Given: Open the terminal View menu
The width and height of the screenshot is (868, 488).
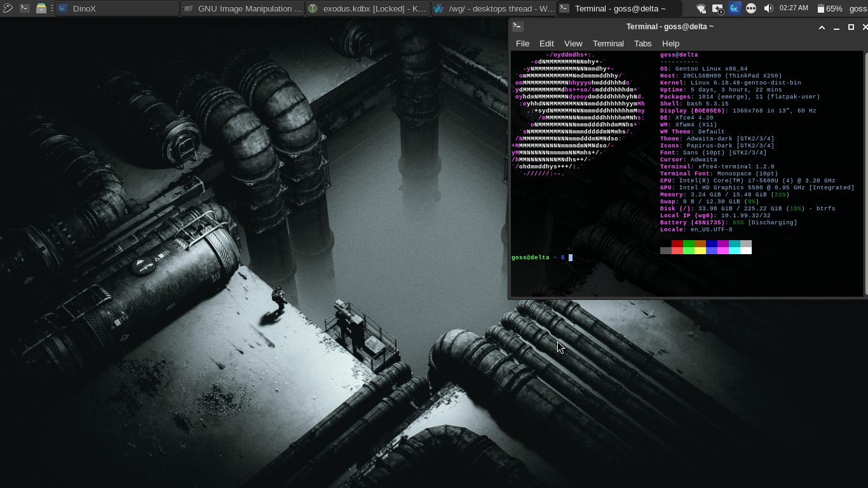Looking at the screenshot, I should tap(573, 43).
